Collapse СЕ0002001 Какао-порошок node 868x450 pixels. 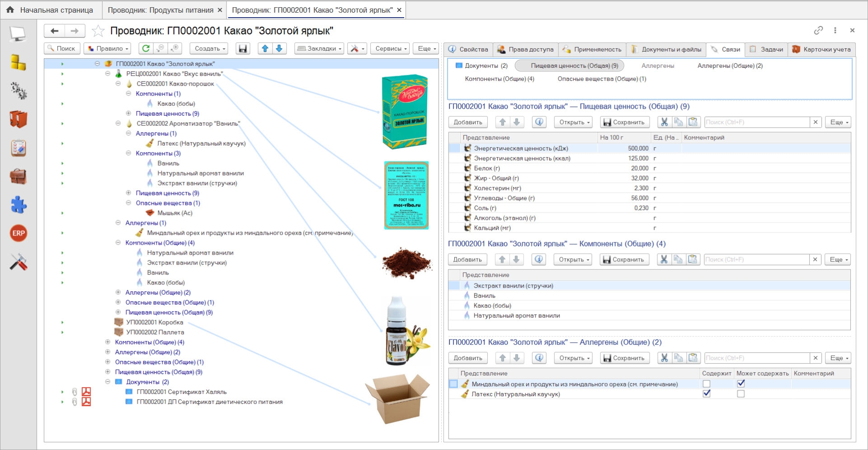[x=118, y=84]
